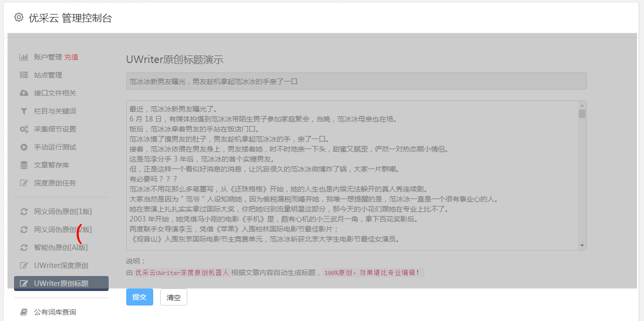Click the book icon for 公有词库查询

pyautogui.click(x=24, y=312)
